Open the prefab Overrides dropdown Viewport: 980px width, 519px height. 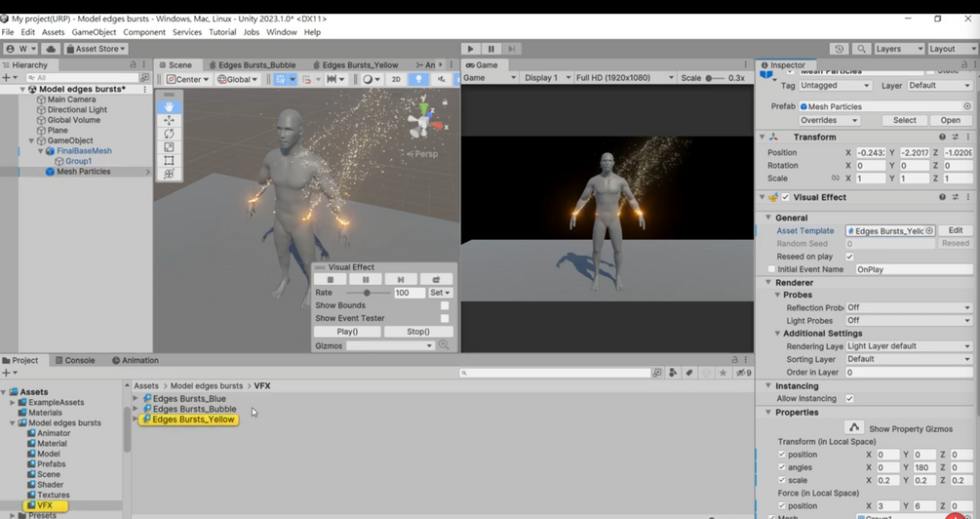coord(829,120)
